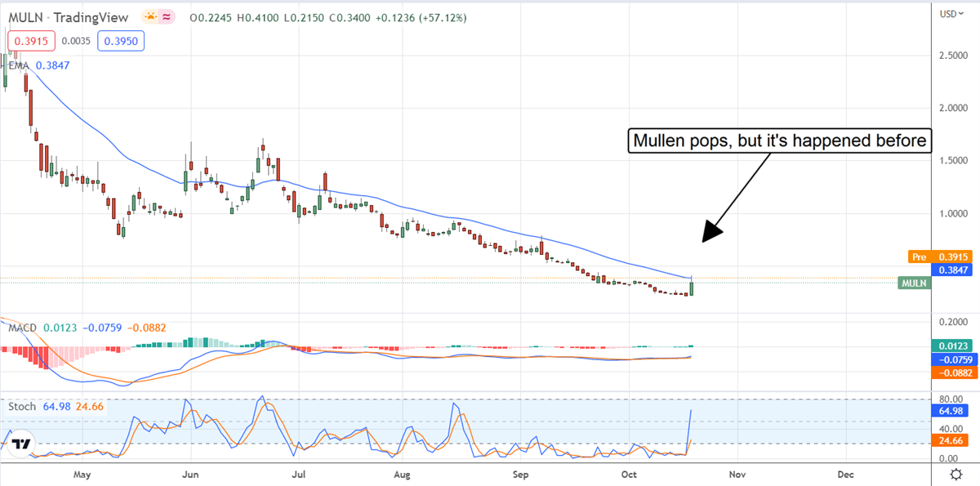Click the green MULN symbol axis label

coord(913,283)
